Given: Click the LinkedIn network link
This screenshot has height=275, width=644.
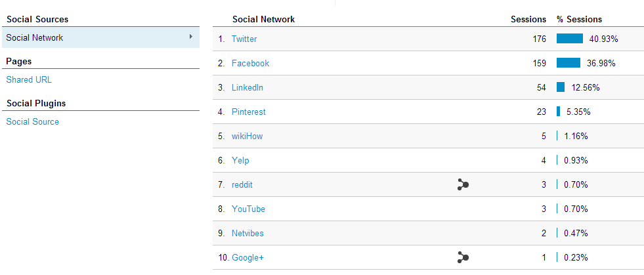Looking at the screenshot, I should tap(247, 87).
